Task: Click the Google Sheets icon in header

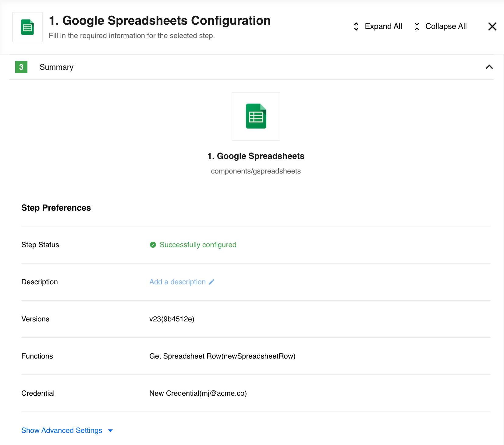Action: (x=27, y=27)
